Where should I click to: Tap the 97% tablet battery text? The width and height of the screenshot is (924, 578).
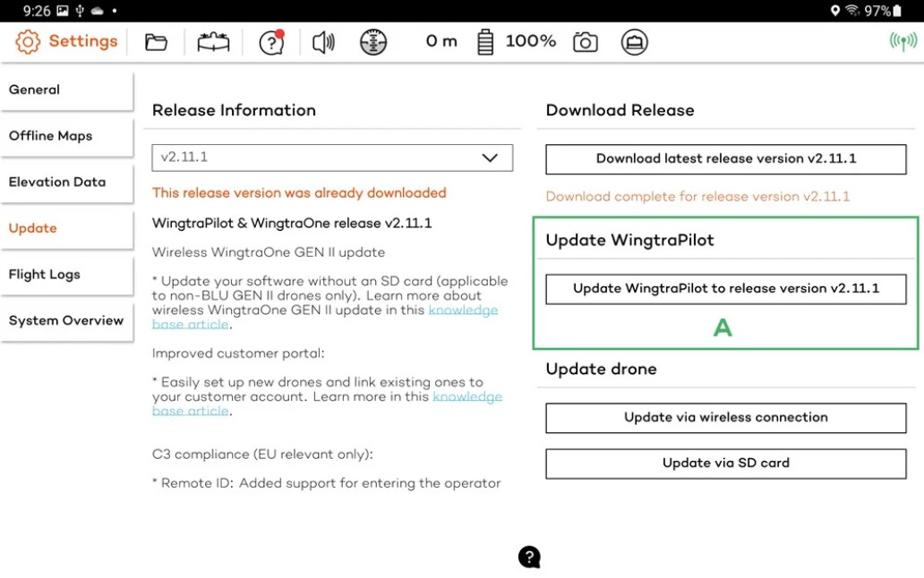pos(877,11)
